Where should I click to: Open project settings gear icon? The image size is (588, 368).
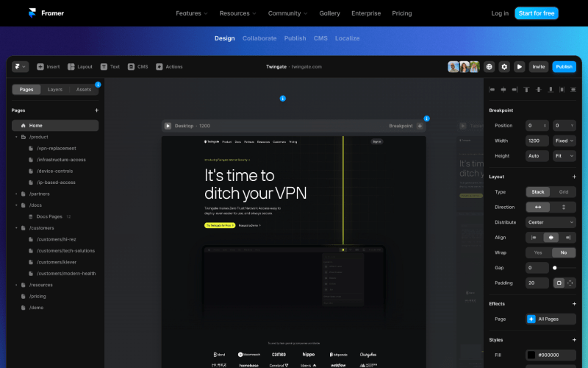coord(504,67)
